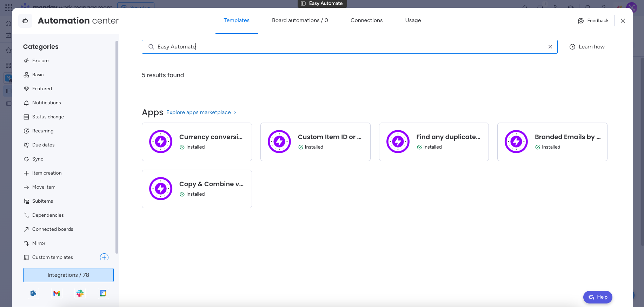Click the Easy Automate search input field
The width and height of the screenshot is (644, 307).
(349, 47)
